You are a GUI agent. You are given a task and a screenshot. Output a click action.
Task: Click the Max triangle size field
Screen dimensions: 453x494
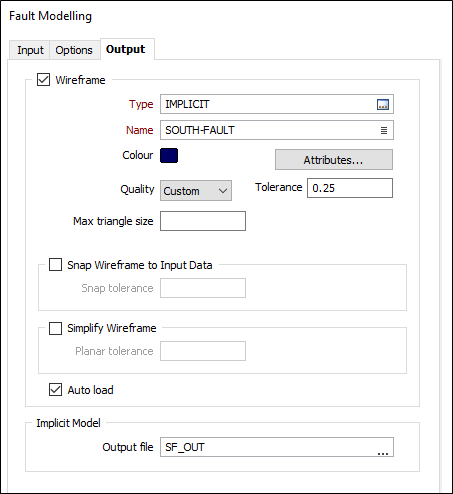203,221
